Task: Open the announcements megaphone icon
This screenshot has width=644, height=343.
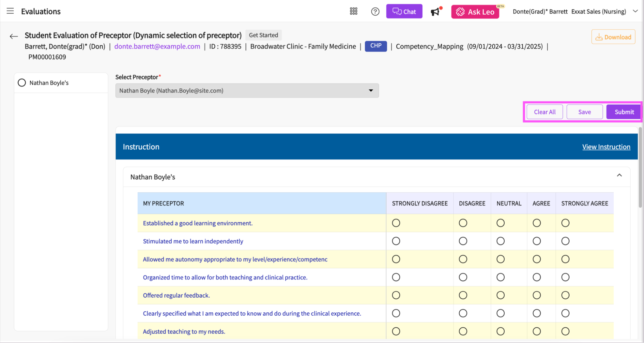Action: pyautogui.click(x=435, y=12)
